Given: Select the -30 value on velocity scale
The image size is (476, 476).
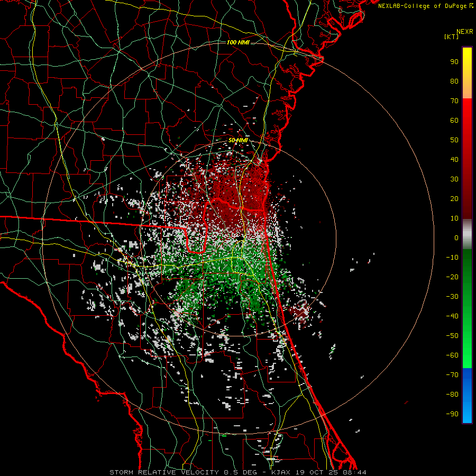Looking at the screenshot, I should (452, 297).
